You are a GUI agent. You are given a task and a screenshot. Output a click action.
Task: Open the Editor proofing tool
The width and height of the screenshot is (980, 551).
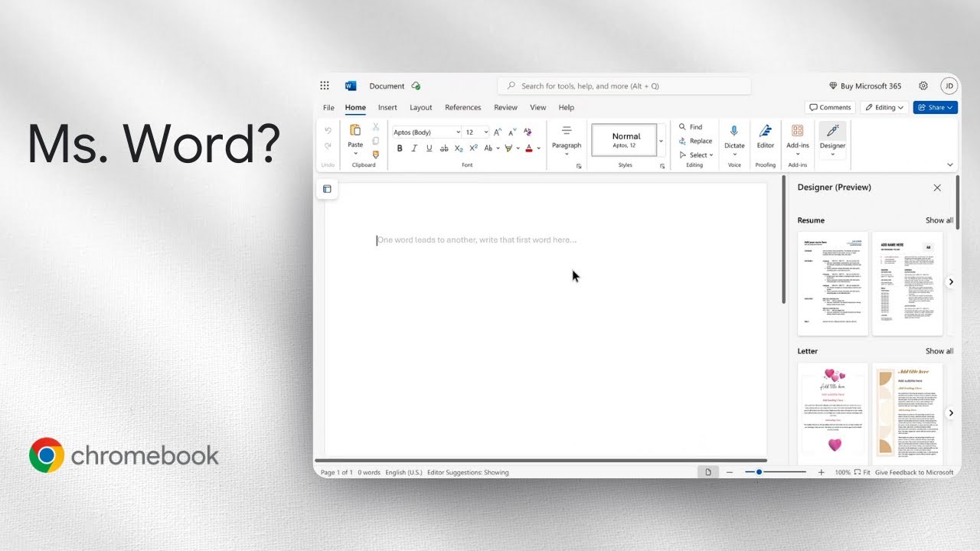point(766,135)
